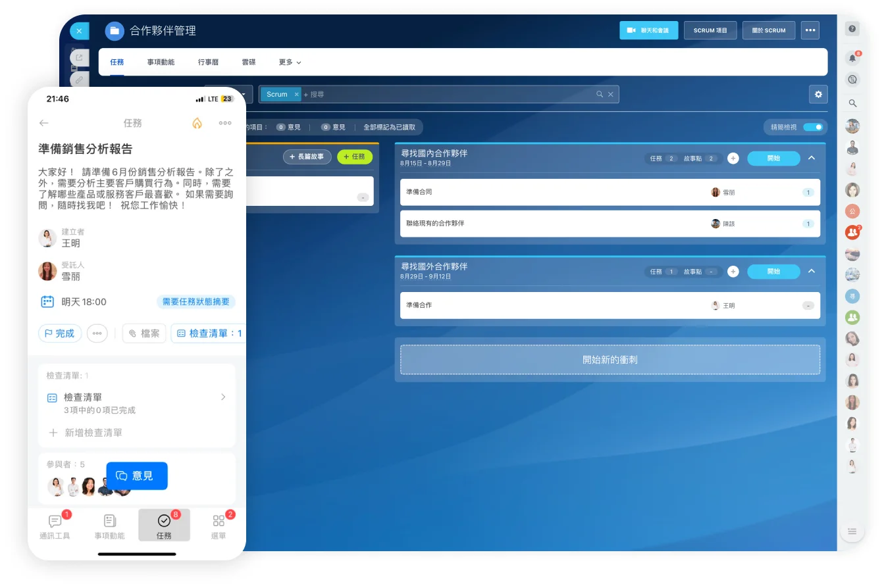
Task: Switch to the 事項動態 tab in top navigation
Action: click(161, 62)
